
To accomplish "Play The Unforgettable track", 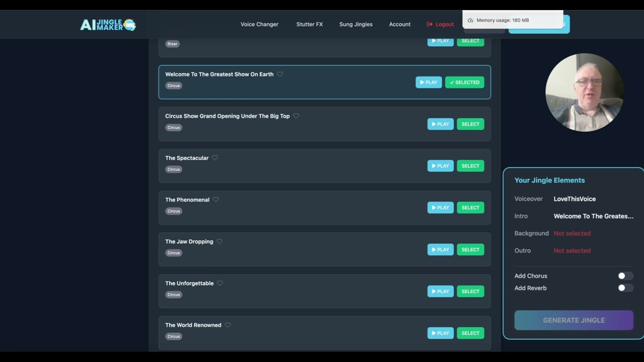I will pos(440,291).
